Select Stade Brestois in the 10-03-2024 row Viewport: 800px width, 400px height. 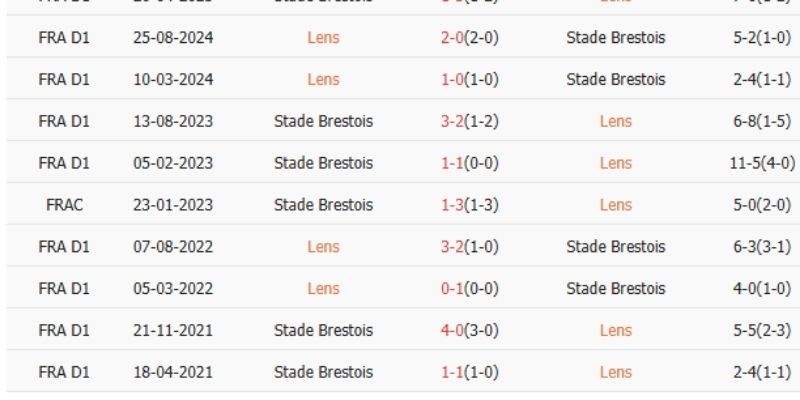[x=615, y=80]
